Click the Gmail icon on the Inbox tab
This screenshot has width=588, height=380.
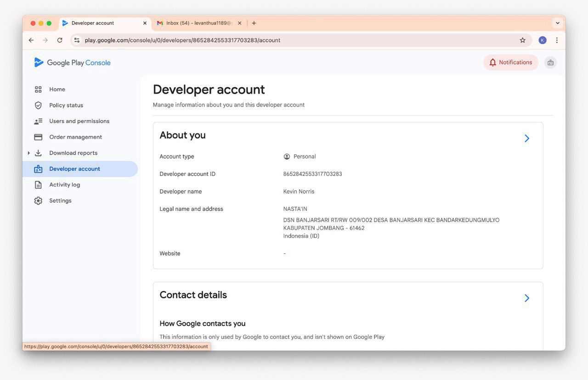160,23
